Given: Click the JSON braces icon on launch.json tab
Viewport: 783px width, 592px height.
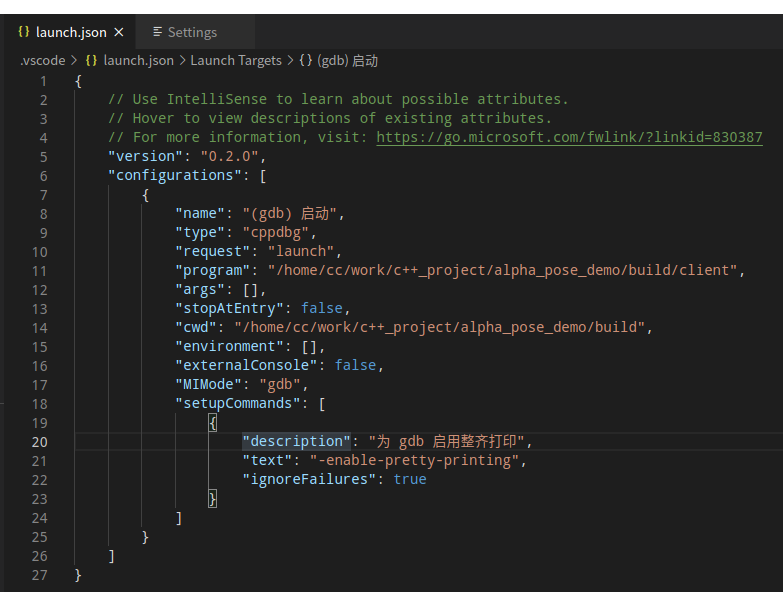Looking at the screenshot, I should [x=23, y=32].
